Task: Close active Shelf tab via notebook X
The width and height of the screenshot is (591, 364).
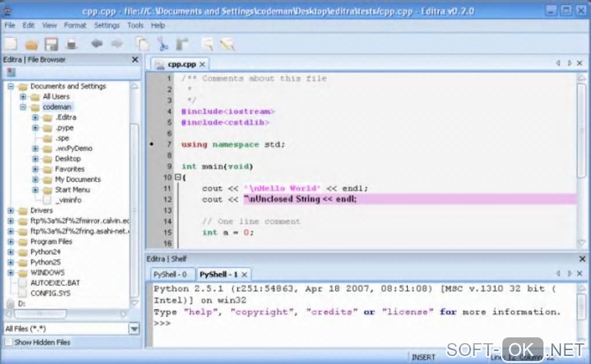Action: (579, 273)
